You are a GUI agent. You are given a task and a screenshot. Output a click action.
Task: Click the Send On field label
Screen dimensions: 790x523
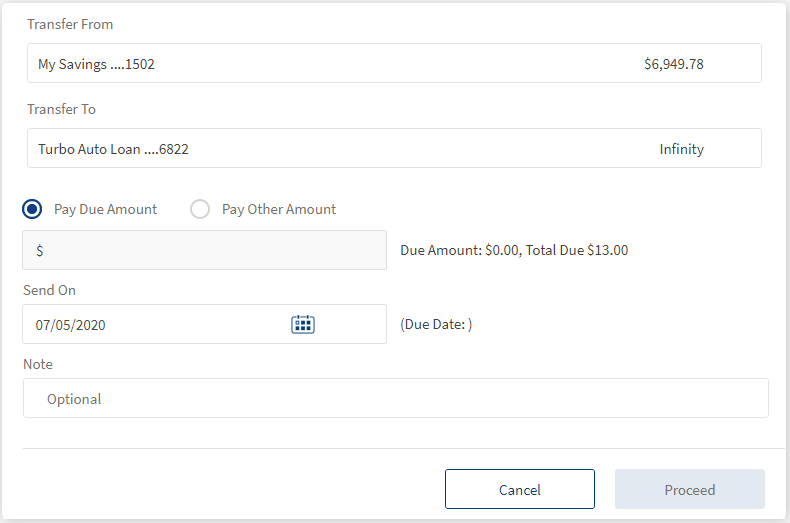click(49, 290)
